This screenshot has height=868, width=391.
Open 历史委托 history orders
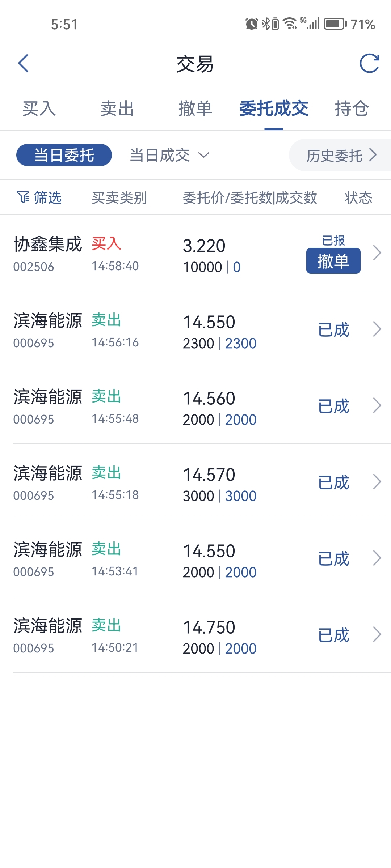pyautogui.click(x=341, y=156)
